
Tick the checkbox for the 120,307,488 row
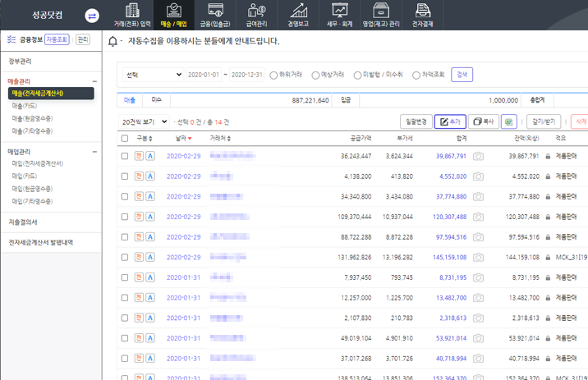pos(125,217)
